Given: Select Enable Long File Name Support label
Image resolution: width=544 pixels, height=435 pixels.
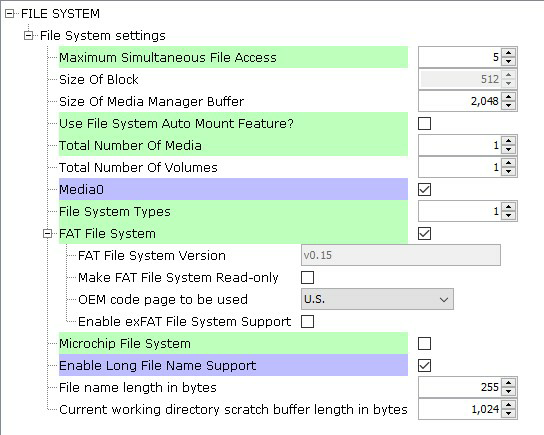Looking at the screenshot, I should [233, 365].
